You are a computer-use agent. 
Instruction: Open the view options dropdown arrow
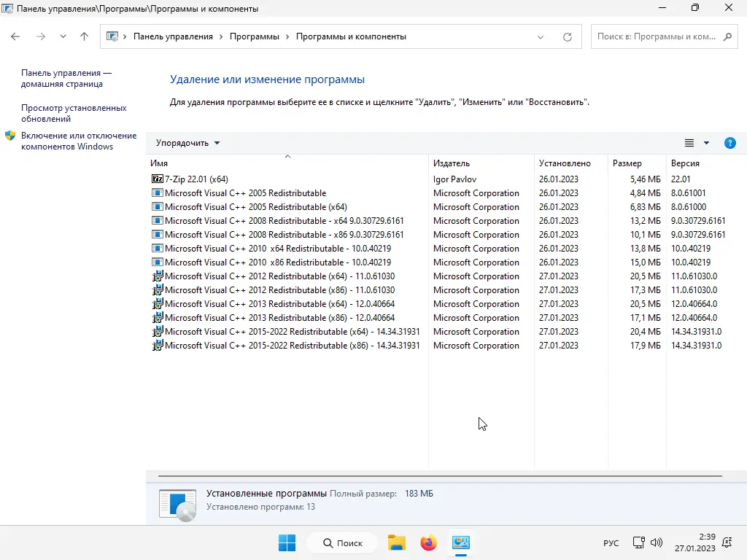(x=706, y=143)
